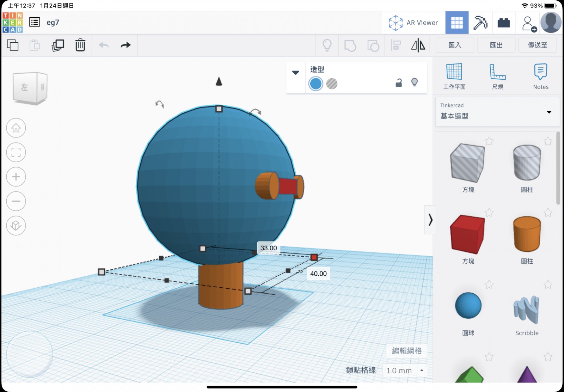Toggle the shape lock icon
564x392 pixels.
[399, 83]
